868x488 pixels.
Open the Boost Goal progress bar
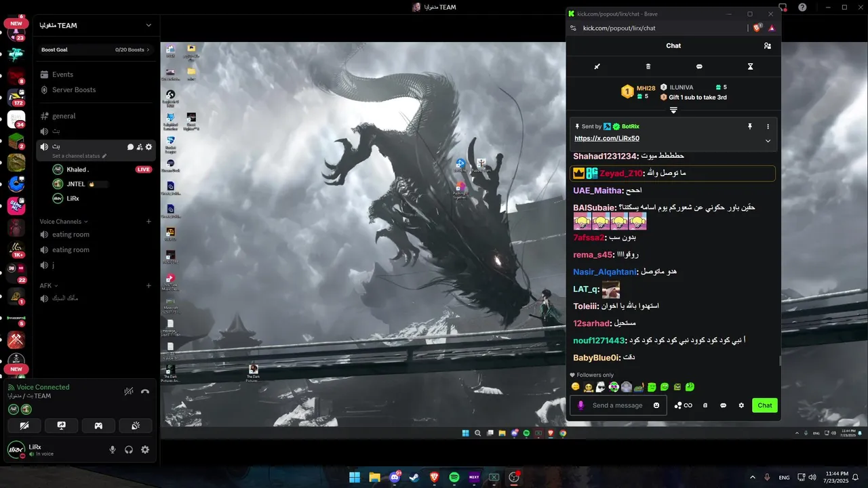pos(96,49)
